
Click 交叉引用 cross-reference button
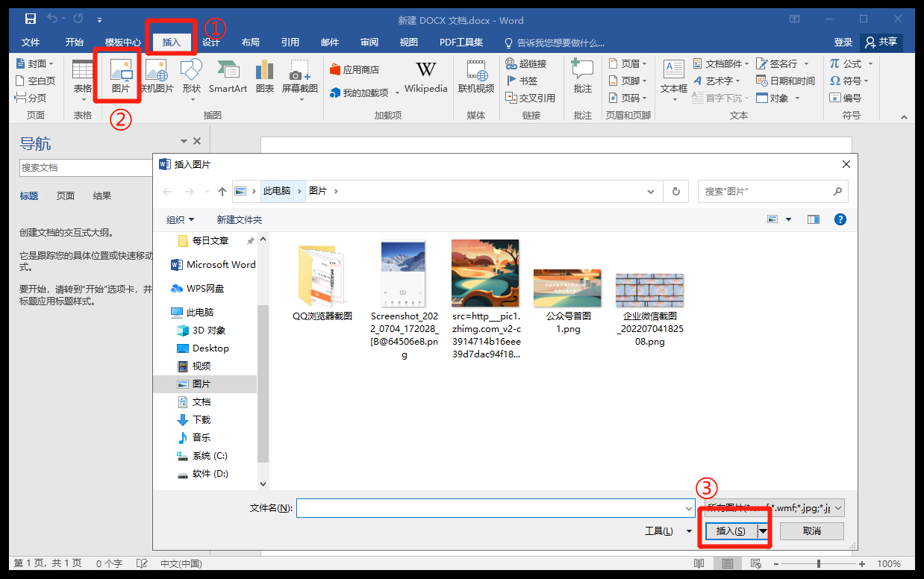coord(530,98)
